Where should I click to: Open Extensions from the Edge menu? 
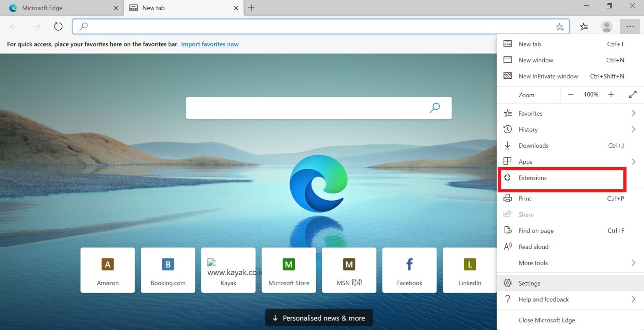[x=532, y=178]
